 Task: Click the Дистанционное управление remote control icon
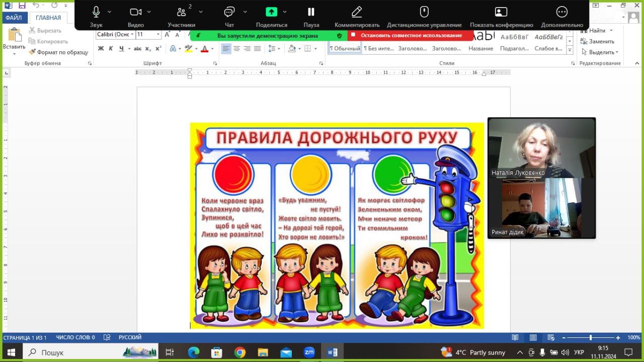[424, 13]
